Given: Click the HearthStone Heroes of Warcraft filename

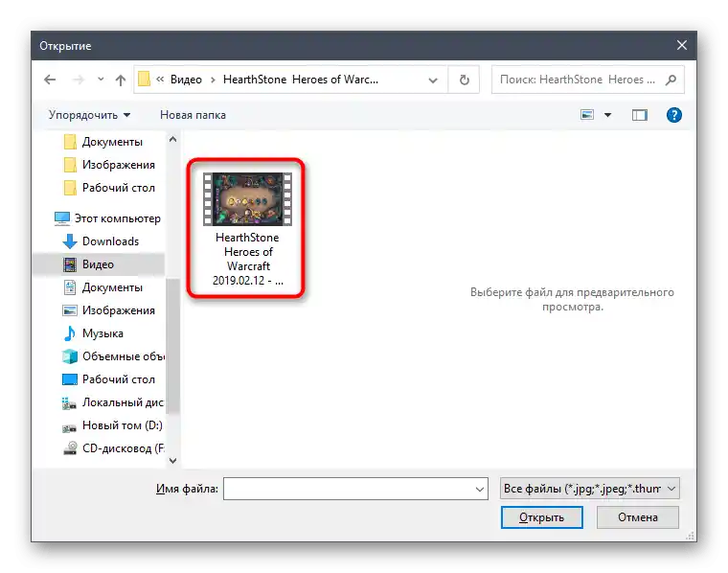Looking at the screenshot, I should pos(247,259).
